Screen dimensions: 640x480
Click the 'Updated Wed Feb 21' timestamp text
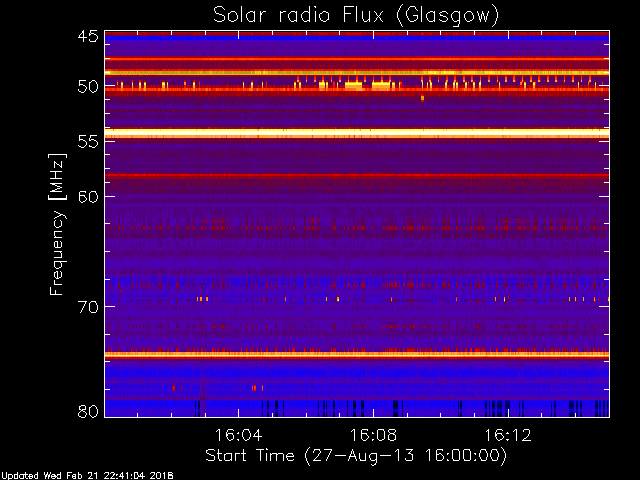coord(87,476)
